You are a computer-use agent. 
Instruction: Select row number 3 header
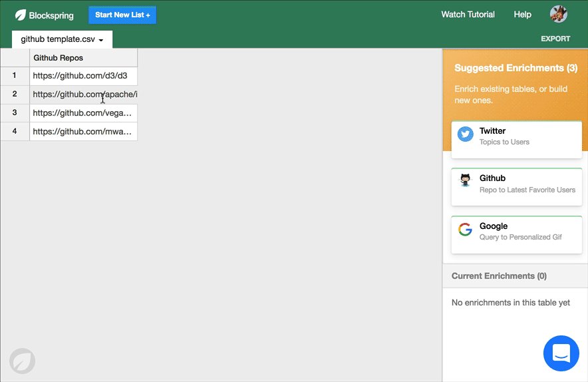coord(15,113)
